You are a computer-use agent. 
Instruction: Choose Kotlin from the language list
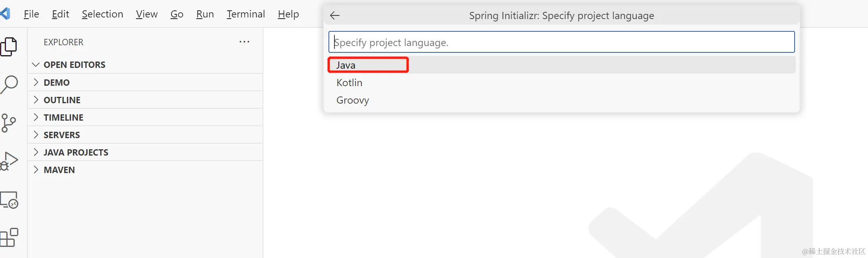tap(349, 83)
